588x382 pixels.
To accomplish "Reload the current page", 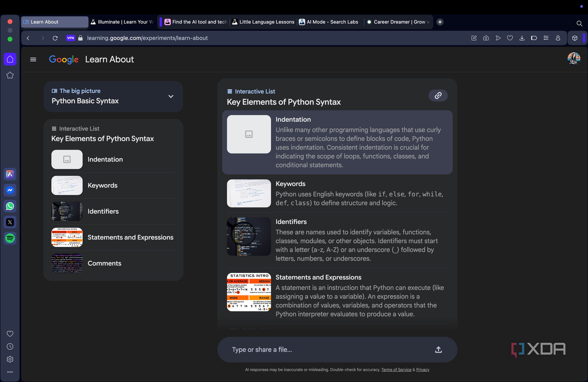I will (55, 38).
